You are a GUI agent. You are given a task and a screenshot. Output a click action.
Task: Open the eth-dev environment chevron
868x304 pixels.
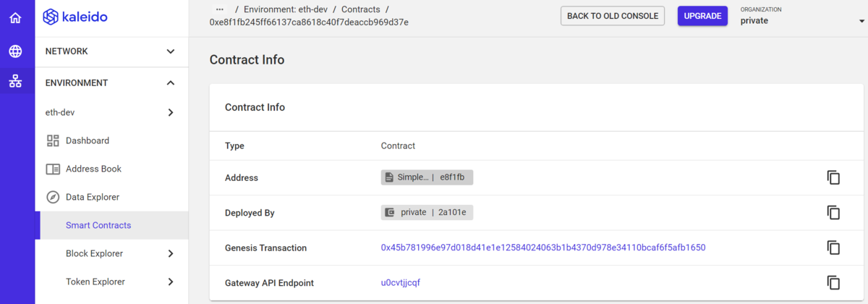(171, 113)
